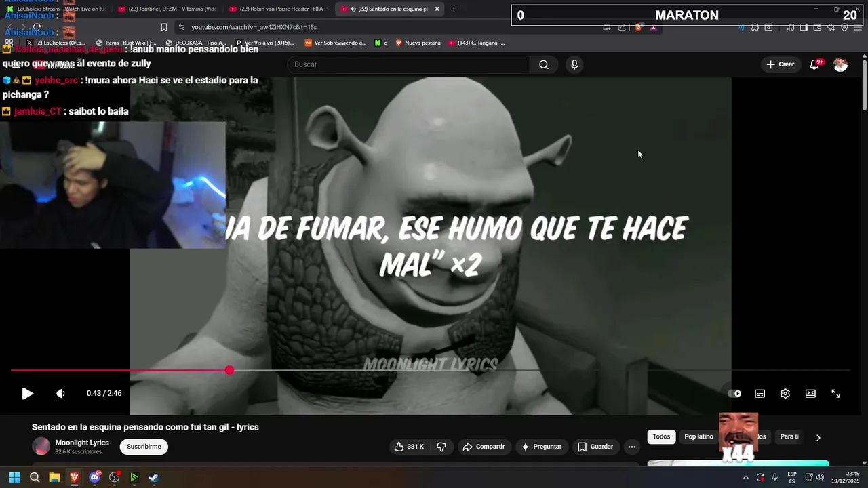Open the browser hamburger main menu

click(858, 27)
